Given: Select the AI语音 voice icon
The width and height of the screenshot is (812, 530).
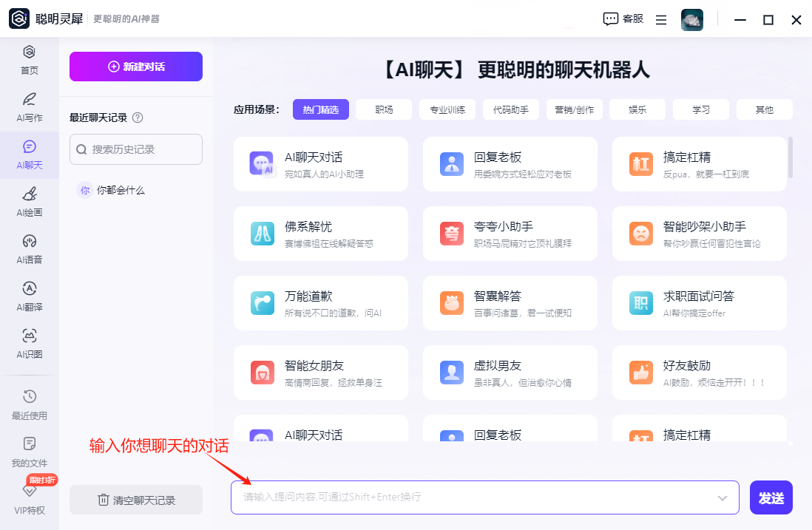Looking at the screenshot, I should click(x=29, y=246).
